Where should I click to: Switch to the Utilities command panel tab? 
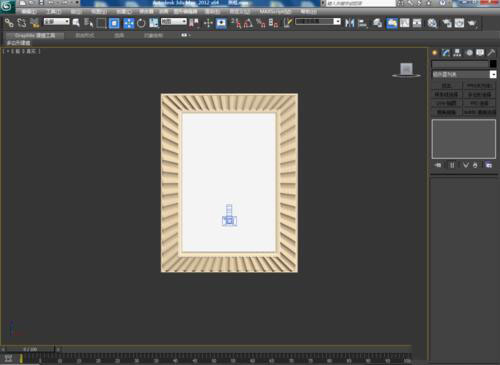491,53
